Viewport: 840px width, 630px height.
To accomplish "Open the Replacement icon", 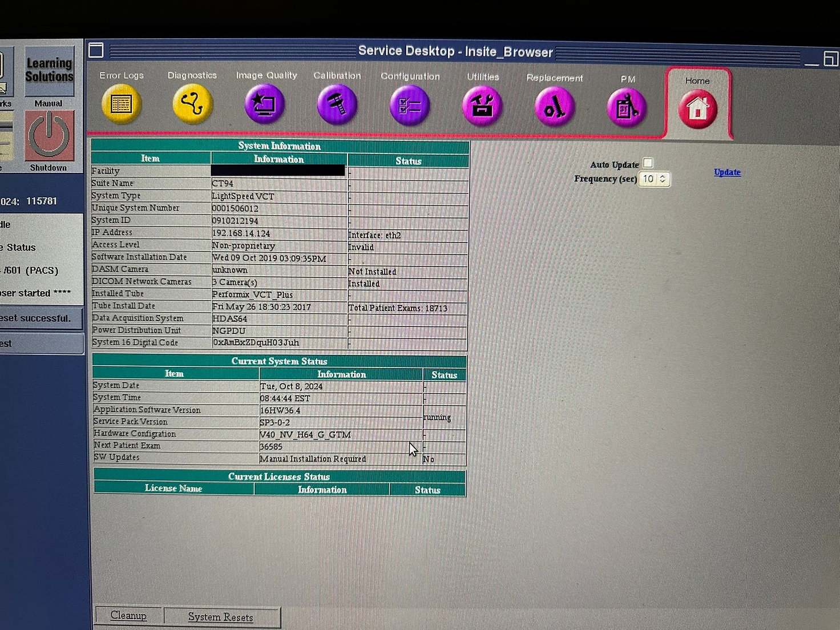I will point(554,108).
